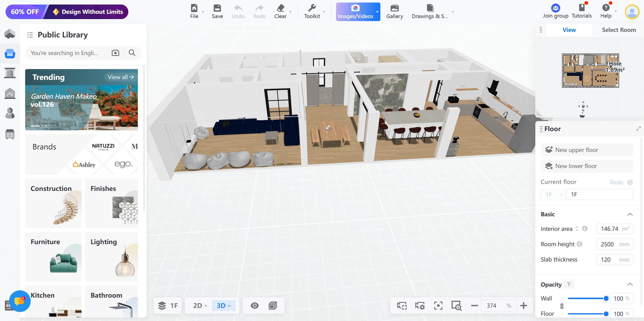The height and width of the screenshot is (321, 644).
Task: Open the Finishes category
Action: pyautogui.click(x=111, y=203)
